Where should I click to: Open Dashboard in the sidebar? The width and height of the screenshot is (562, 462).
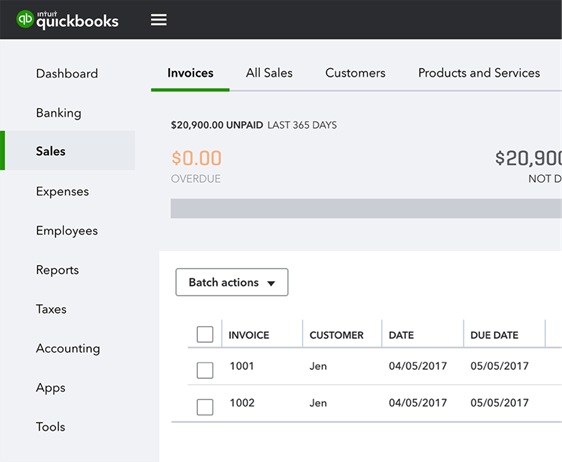pyautogui.click(x=67, y=74)
